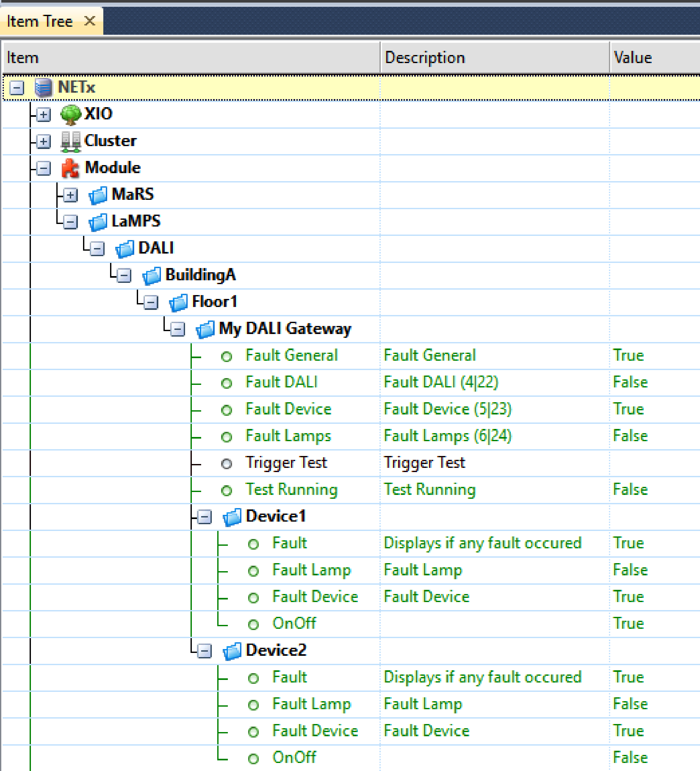Click the Fault General value True

click(629, 355)
